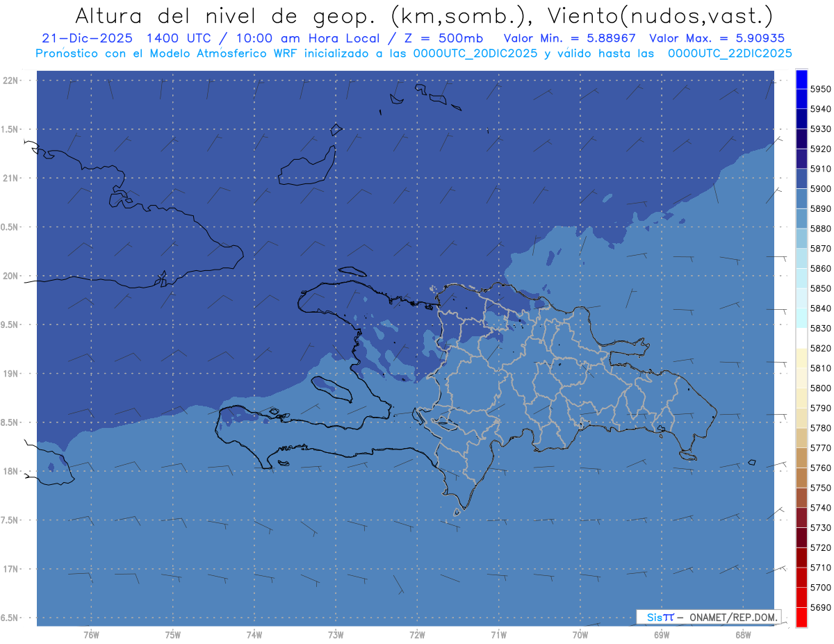Click longitude label '75W'
The width and height of the screenshot is (834, 644).
point(172,635)
